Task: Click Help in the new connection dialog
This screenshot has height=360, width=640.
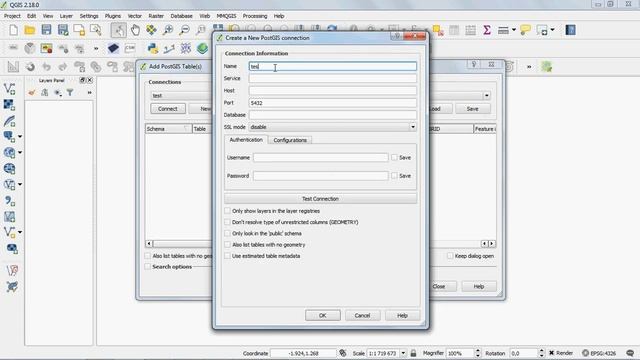Action: coord(402,316)
